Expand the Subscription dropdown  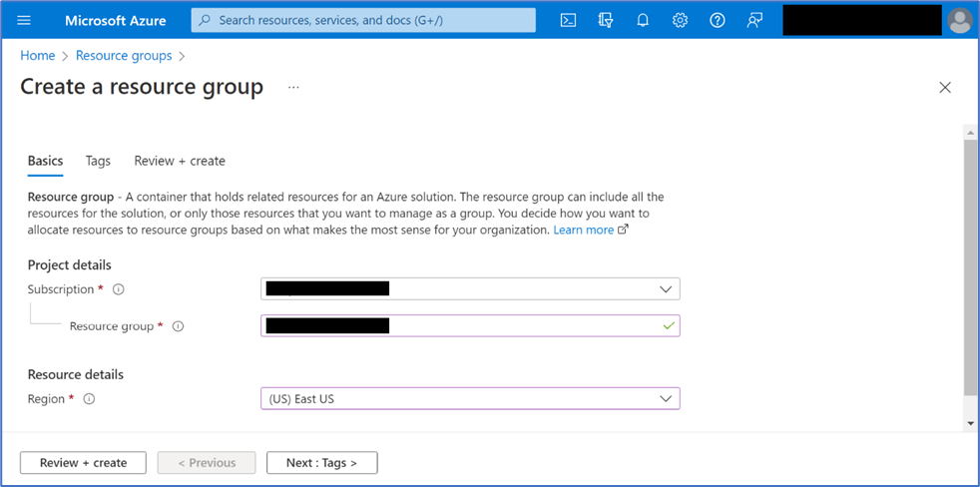pos(470,289)
